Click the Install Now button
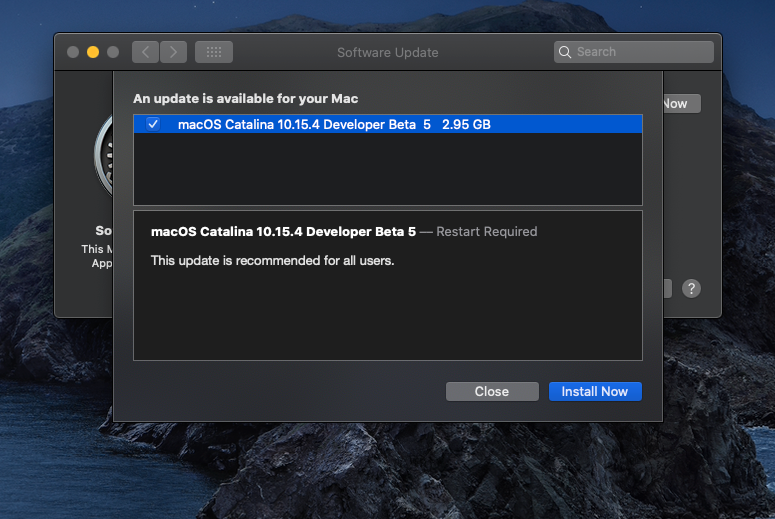The image size is (775, 519). (595, 391)
